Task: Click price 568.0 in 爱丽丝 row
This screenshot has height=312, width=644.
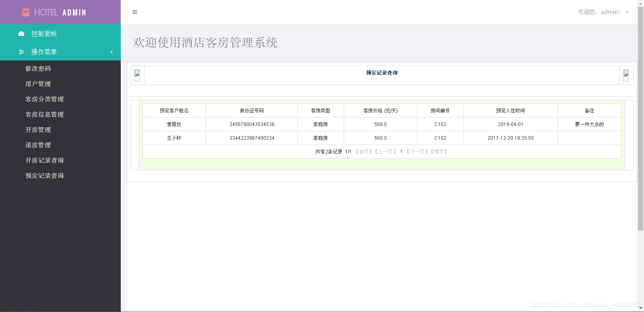Action: [381, 124]
